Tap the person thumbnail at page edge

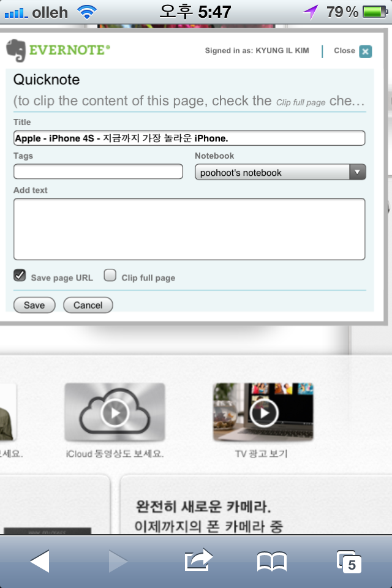click(7, 412)
